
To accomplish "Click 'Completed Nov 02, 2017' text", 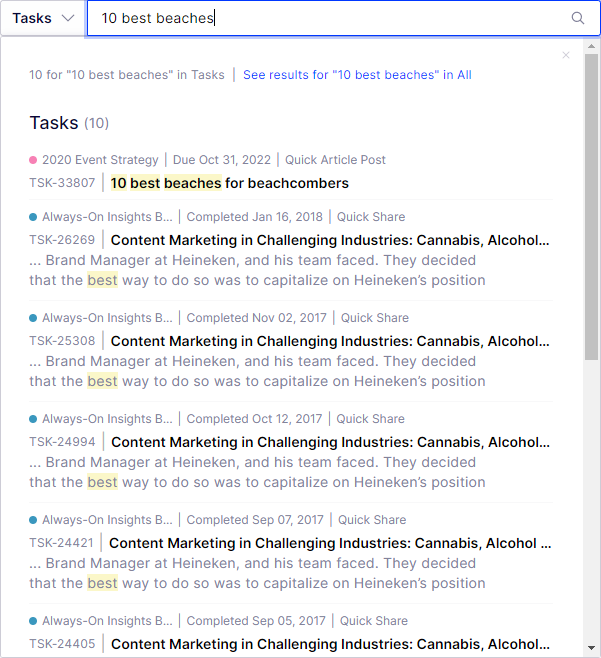I will (256, 318).
